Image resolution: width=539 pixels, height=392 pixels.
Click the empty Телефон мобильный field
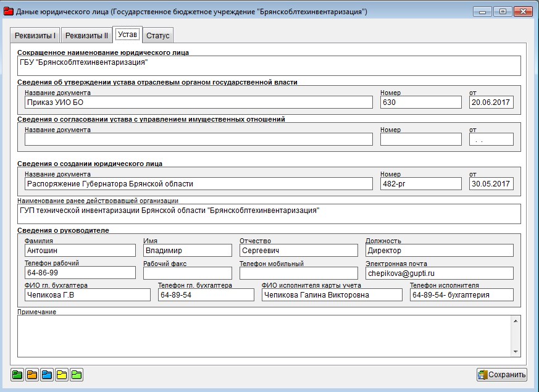click(x=299, y=273)
